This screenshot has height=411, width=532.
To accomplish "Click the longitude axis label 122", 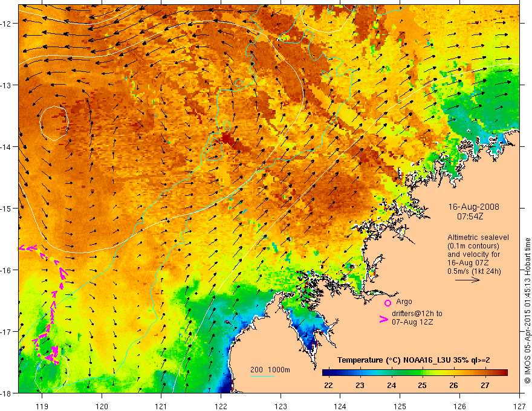I will pos(221,406).
